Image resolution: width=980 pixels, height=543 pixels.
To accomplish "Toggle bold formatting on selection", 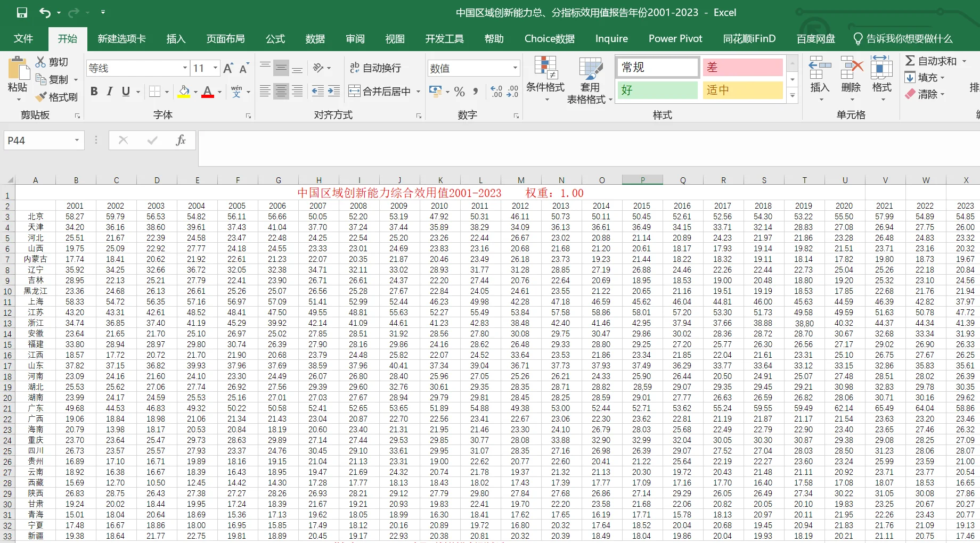I will (94, 91).
